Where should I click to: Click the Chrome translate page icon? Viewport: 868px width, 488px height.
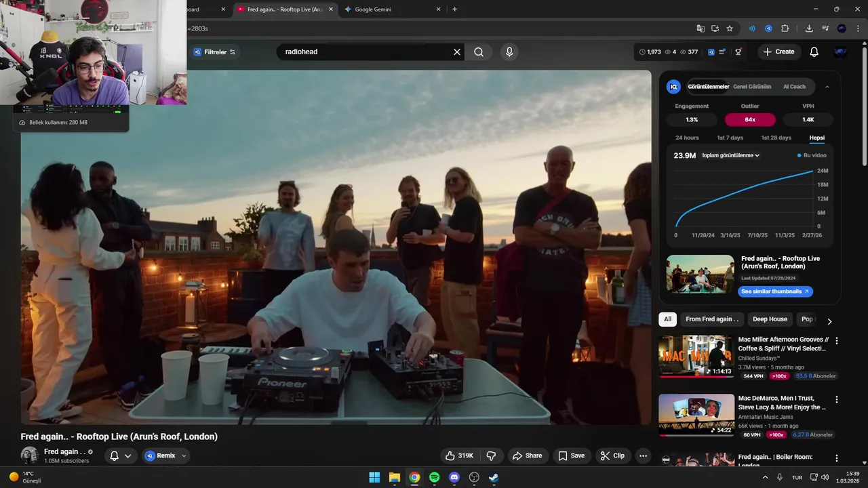(x=701, y=28)
